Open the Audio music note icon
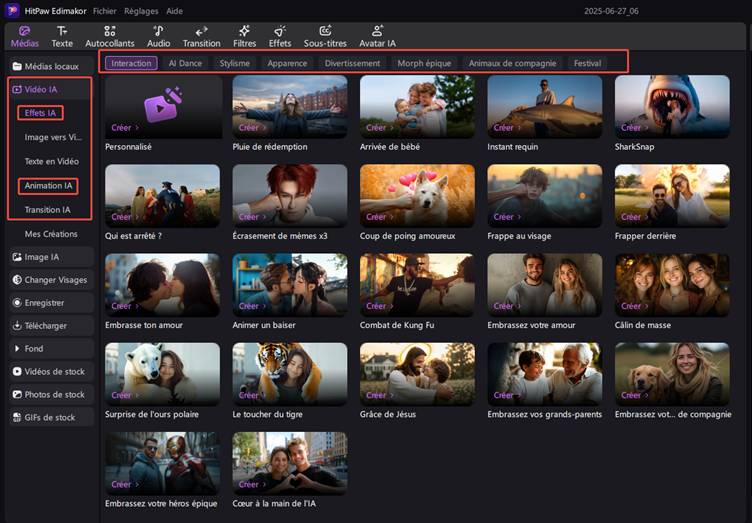 (x=158, y=32)
